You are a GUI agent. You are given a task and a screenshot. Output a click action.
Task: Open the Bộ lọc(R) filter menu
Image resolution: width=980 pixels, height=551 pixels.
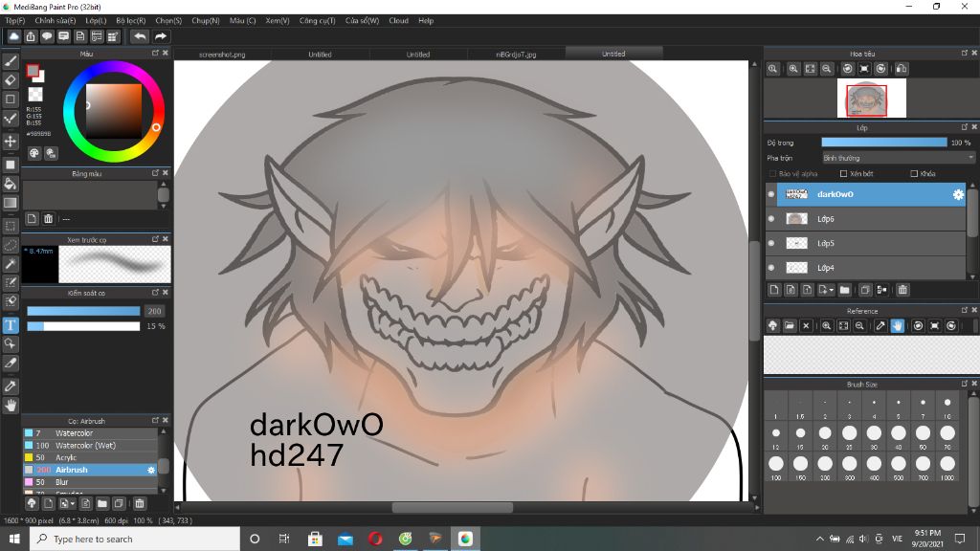click(130, 21)
